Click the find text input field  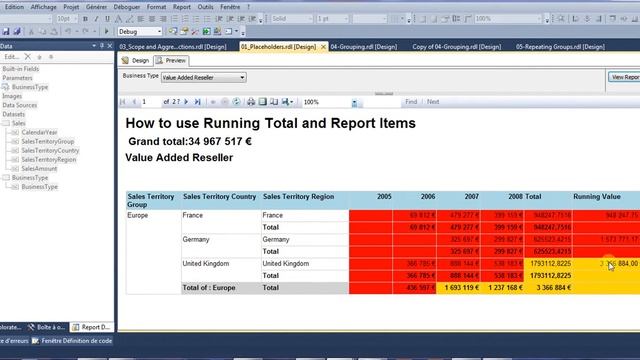click(x=381, y=102)
